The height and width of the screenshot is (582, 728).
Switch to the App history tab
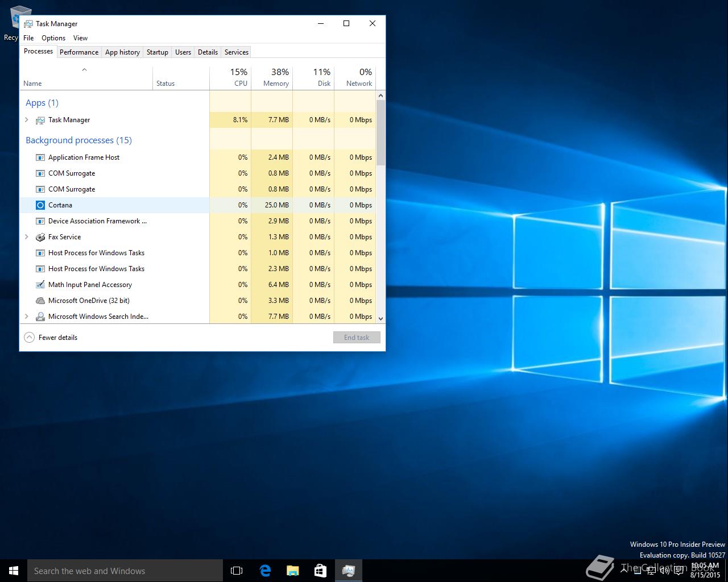122,52
